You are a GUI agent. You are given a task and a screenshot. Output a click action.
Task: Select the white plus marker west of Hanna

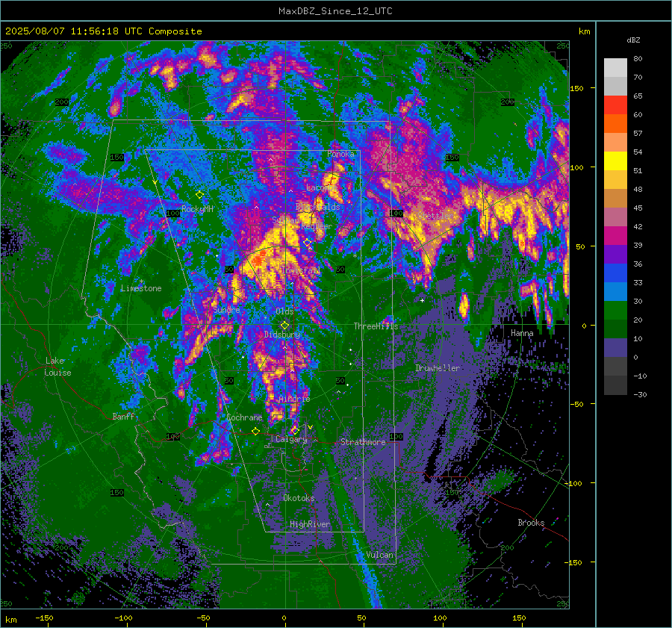[422, 300]
